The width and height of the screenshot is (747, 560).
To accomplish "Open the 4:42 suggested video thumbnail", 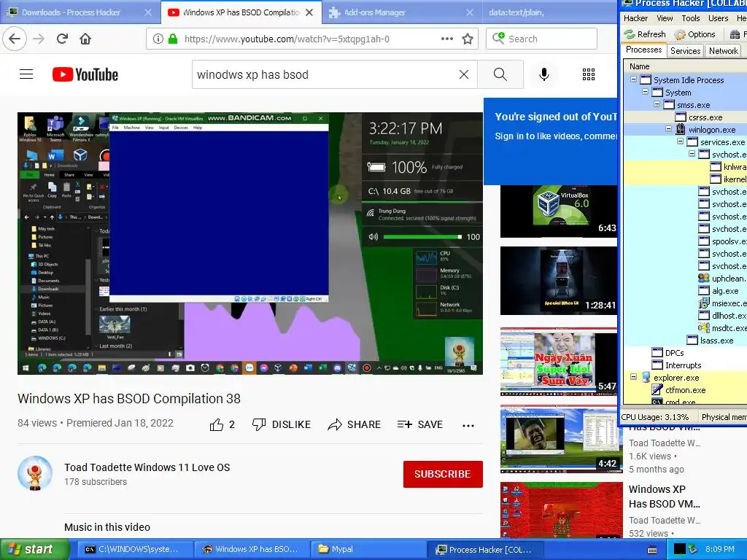I will 562,439.
